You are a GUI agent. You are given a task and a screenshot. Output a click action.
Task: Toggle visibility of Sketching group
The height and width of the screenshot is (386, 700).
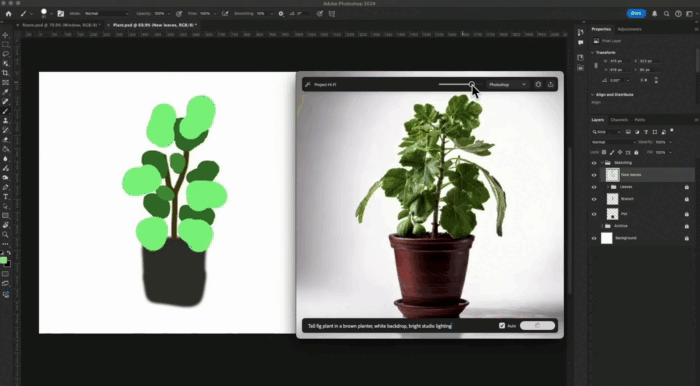[594, 163]
